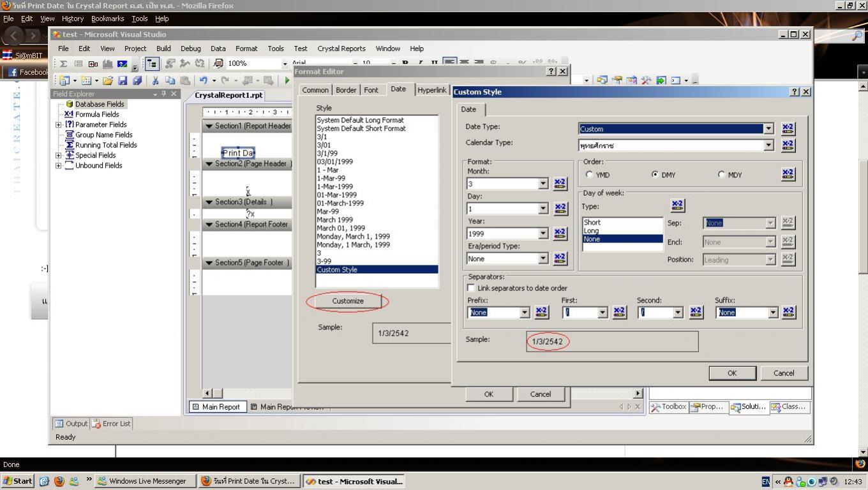Open the Prefix separator dropdown
Viewport: 868px width, 490px height.
pyautogui.click(x=525, y=313)
